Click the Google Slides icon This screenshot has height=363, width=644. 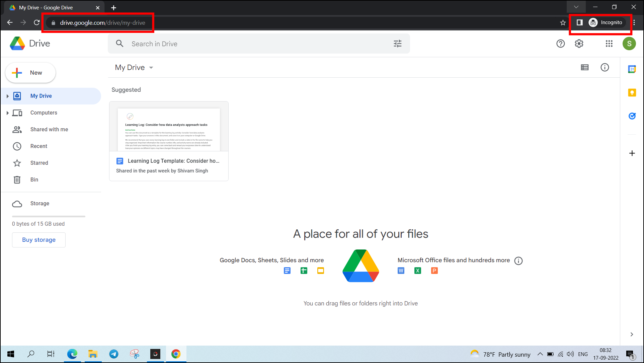(x=320, y=271)
